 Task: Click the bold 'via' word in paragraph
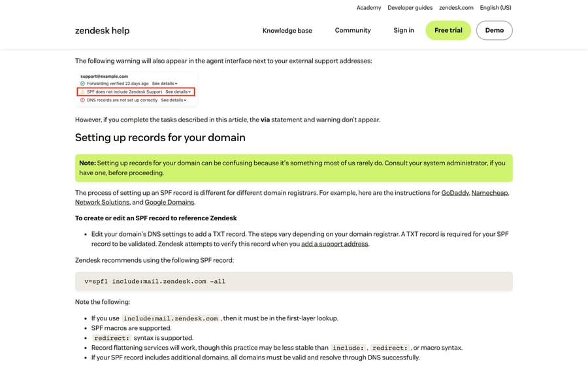pos(265,120)
